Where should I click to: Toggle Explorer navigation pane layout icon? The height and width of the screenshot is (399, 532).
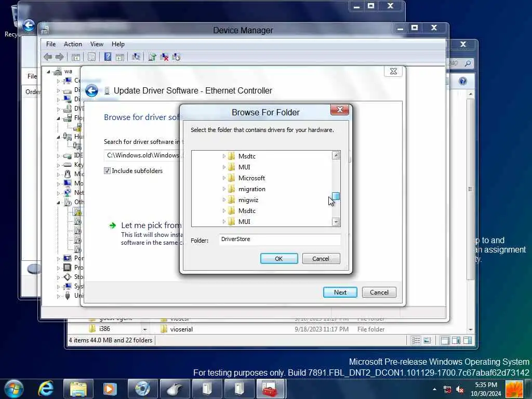[x=445, y=340]
